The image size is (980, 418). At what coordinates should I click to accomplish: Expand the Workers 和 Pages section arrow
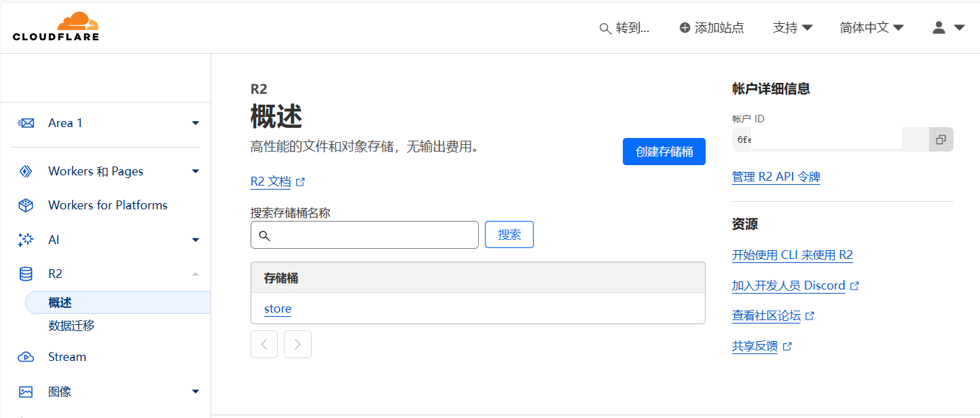tap(196, 171)
